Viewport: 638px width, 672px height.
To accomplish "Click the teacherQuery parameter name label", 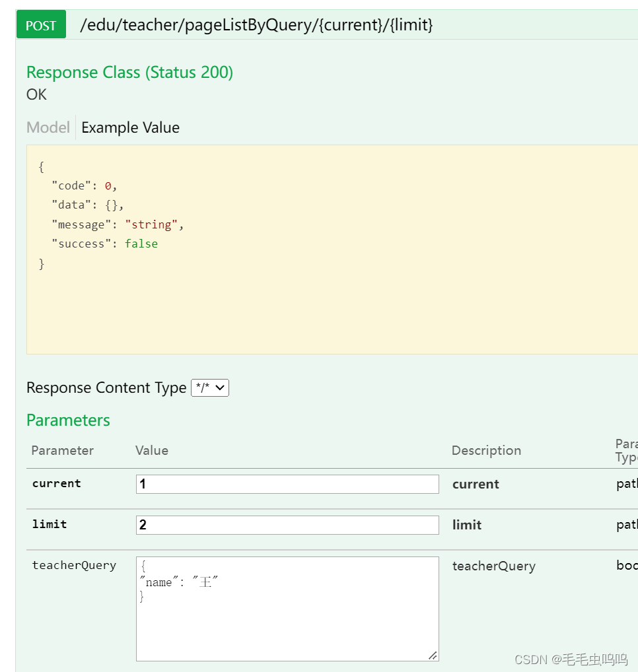I will pos(74,565).
